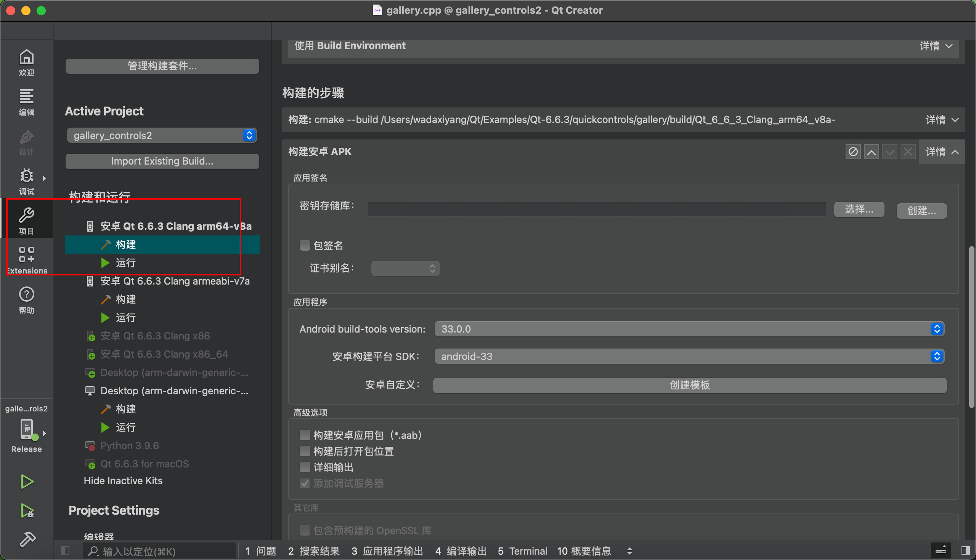976x560 pixels.
Task: Disable the Build Android APK step
Action: (853, 152)
